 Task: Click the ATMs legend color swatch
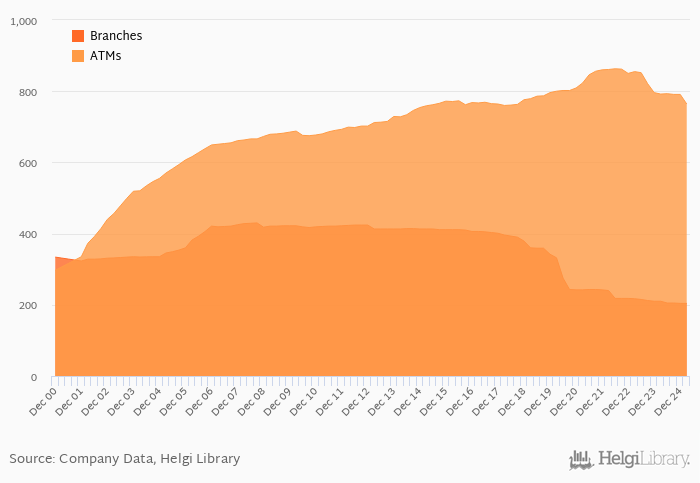click(78, 56)
